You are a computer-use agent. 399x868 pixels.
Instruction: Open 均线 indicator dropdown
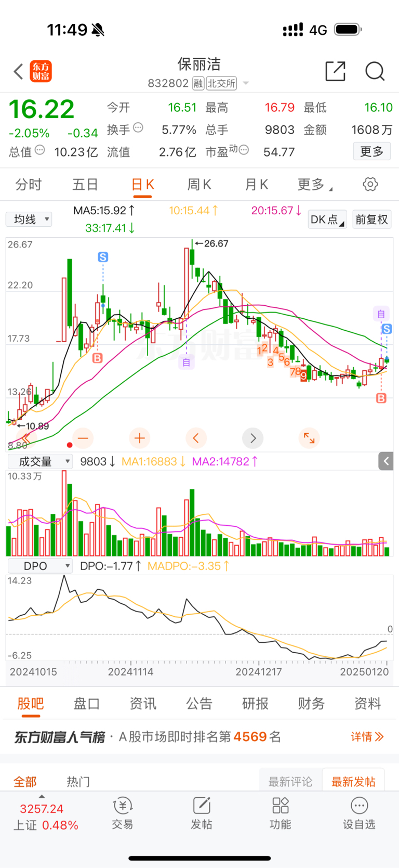point(29,219)
